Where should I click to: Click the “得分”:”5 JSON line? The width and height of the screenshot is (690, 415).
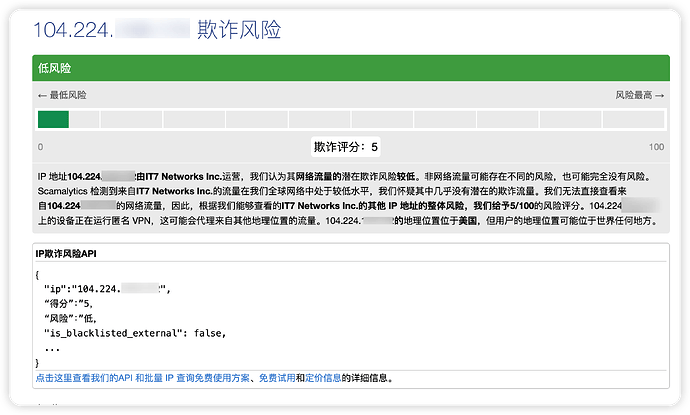pyautogui.click(x=68, y=304)
